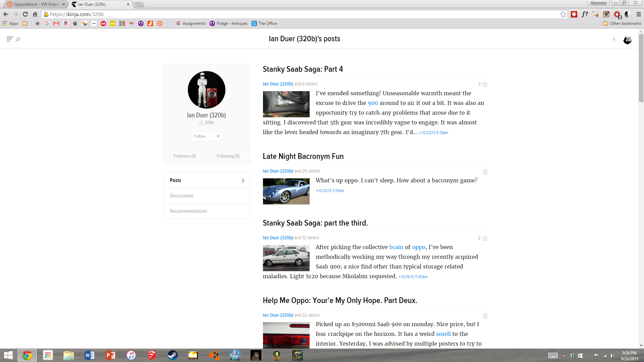Click the LastPass extension icon
The height and width of the screenshot is (362, 644).
click(574, 14)
